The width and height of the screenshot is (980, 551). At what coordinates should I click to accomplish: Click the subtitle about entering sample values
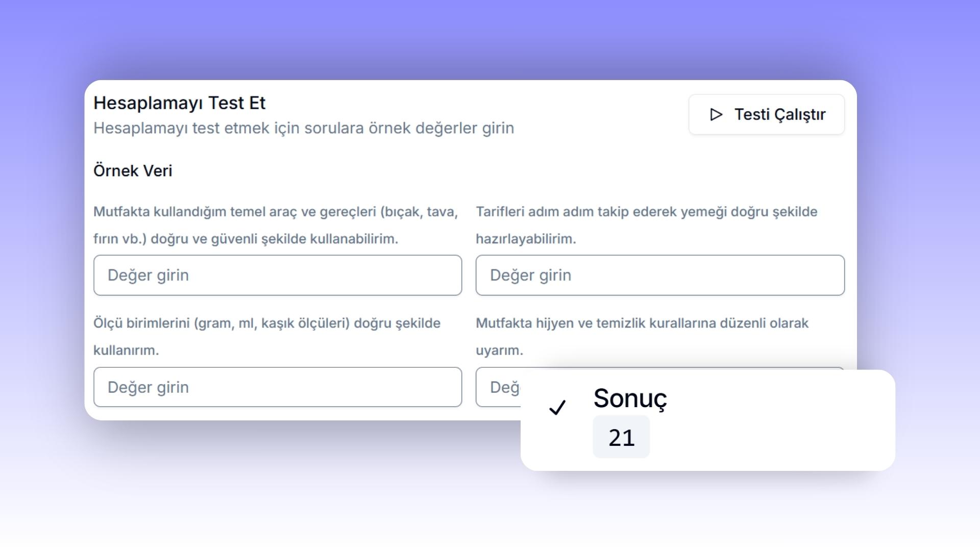click(x=303, y=128)
